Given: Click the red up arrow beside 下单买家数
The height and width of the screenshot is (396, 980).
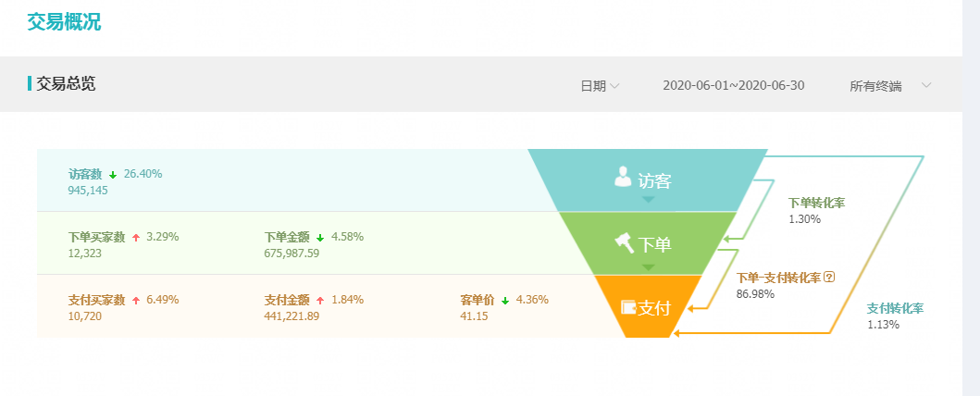Looking at the screenshot, I should coord(136,238).
